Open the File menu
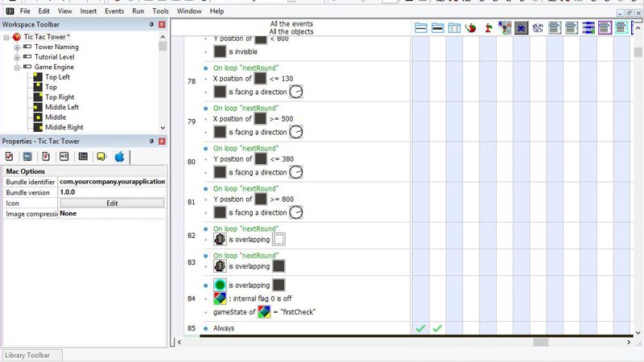This screenshot has width=644, height=362. (x=25, y=11)
